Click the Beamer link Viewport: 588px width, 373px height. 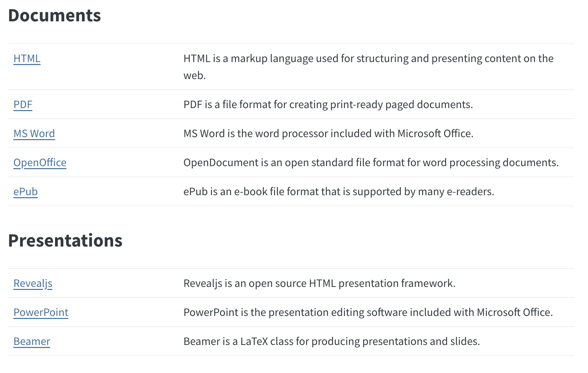pyautogui.click(x=32, y=341)
